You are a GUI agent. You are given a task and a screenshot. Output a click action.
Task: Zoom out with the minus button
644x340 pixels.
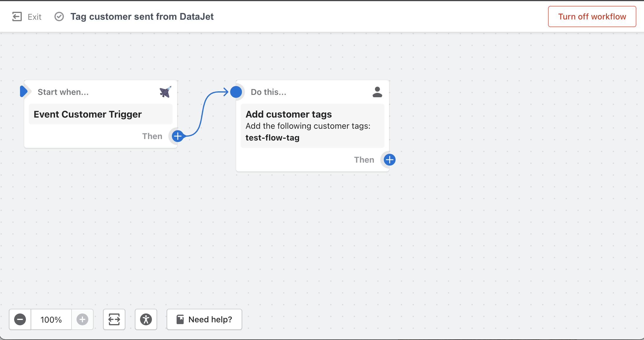pos(20,319)
